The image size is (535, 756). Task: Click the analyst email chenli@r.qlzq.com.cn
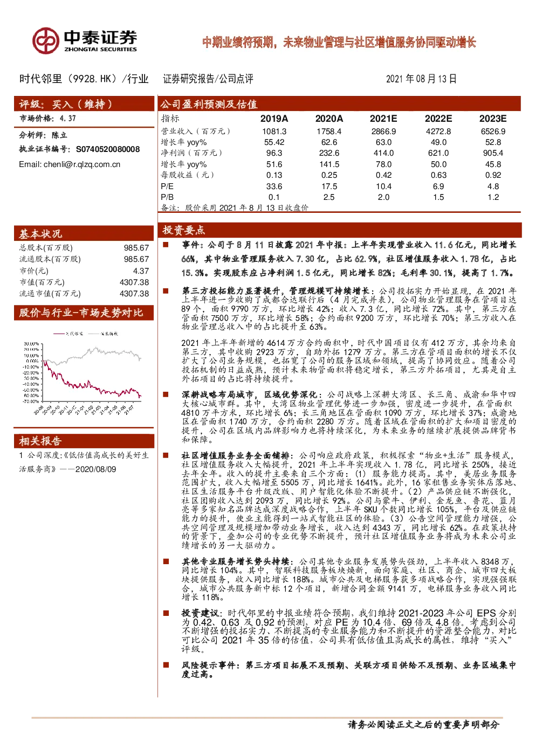pyautogui.click(x=81, y=164)
